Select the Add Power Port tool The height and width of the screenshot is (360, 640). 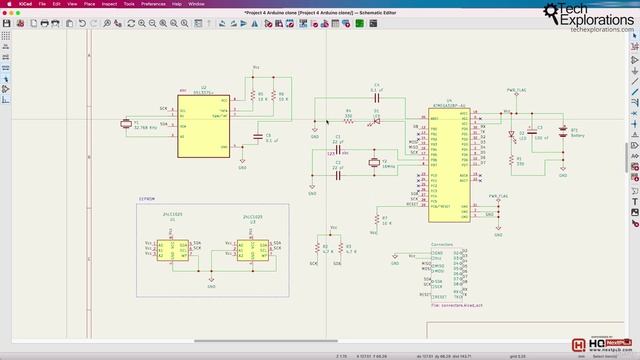(635, 71)
